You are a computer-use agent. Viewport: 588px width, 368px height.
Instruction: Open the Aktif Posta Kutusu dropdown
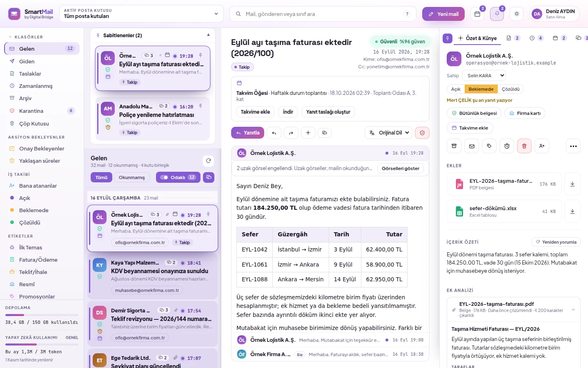(141, 14)
